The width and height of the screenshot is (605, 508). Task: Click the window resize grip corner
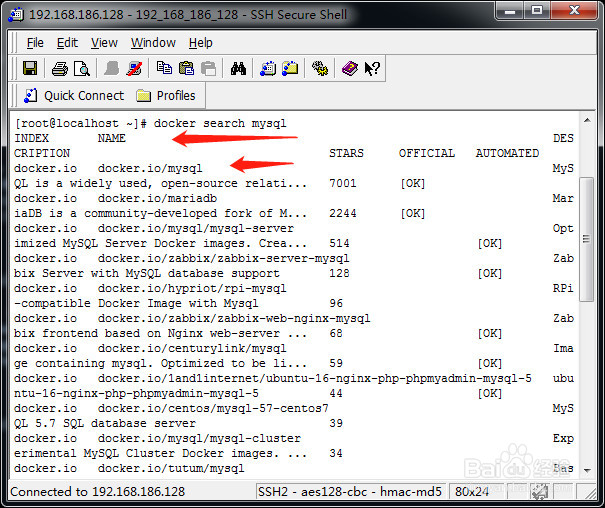589,492
